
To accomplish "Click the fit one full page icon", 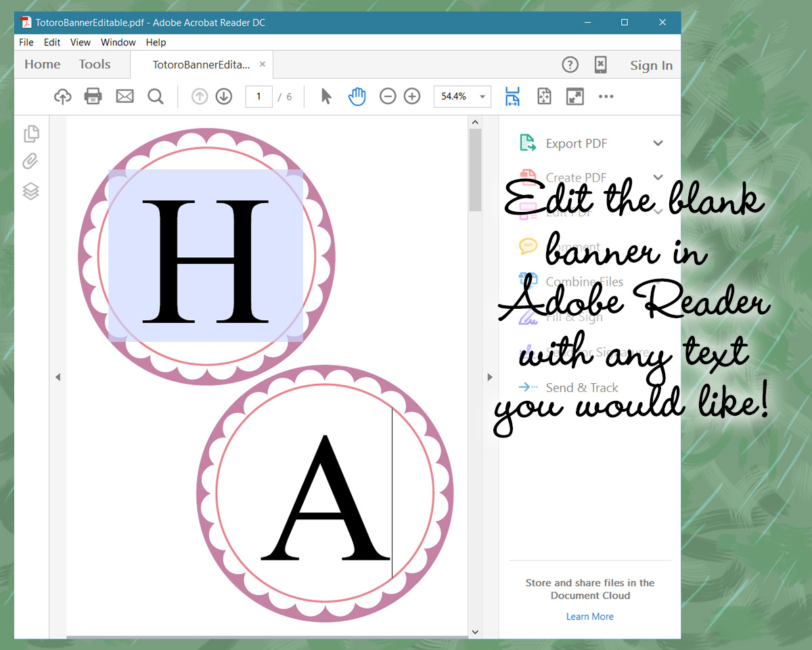I will (x=544, y=96).
